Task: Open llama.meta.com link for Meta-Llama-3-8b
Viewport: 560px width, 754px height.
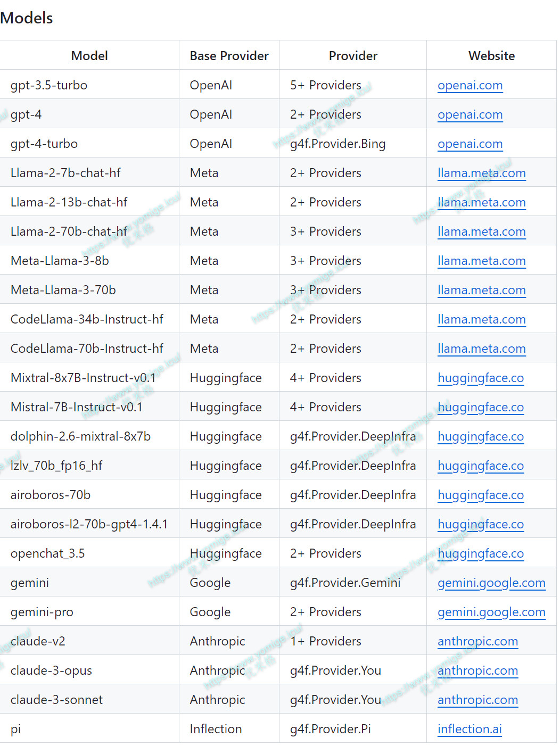Action: click(481, 261)
